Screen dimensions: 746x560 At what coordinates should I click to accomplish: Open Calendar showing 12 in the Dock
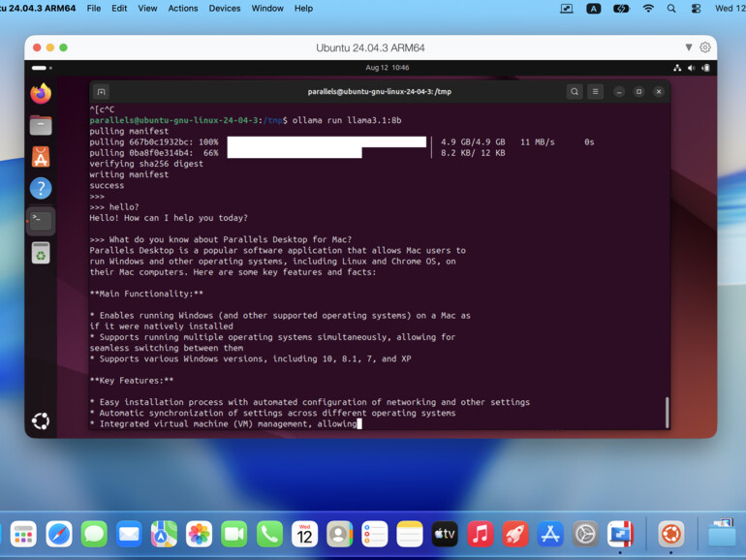coord(304,534)
